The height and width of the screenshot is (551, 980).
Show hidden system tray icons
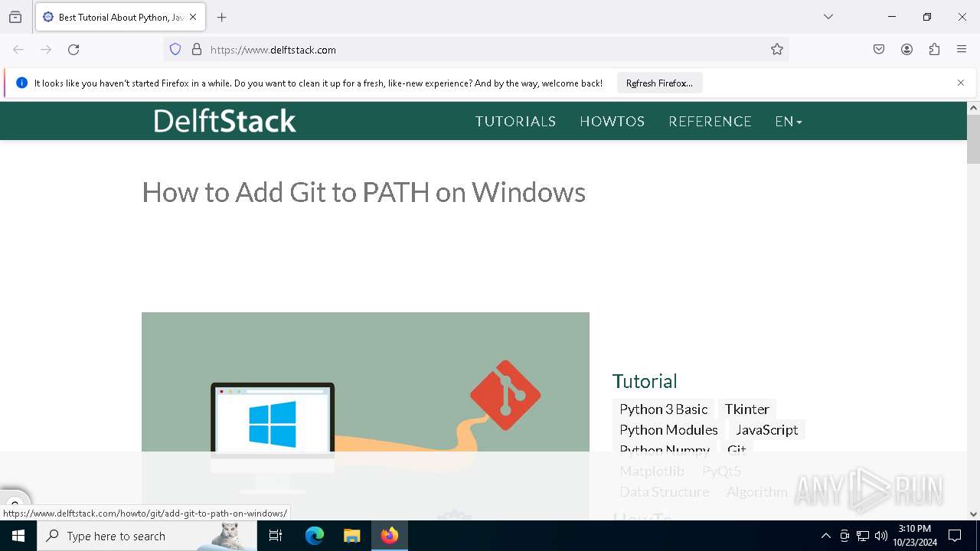pyautogui.click(x=825, y=536)
